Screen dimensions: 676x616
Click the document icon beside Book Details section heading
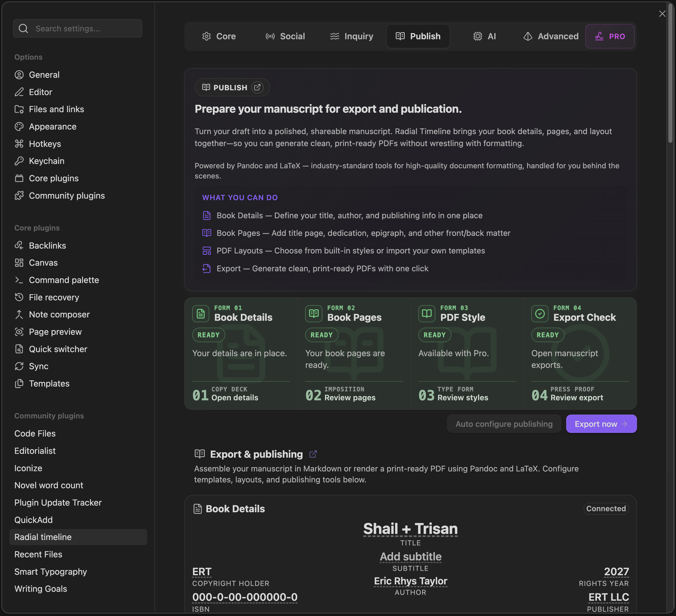coord(198,509)
